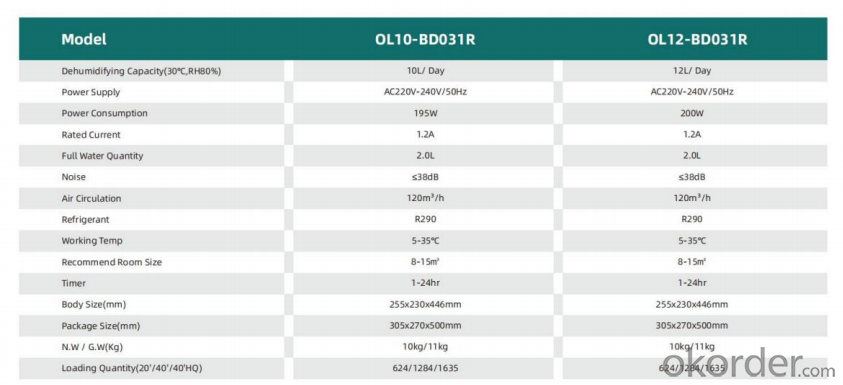
Task: Click the Air Circulation row label
Action: [91, 198]
